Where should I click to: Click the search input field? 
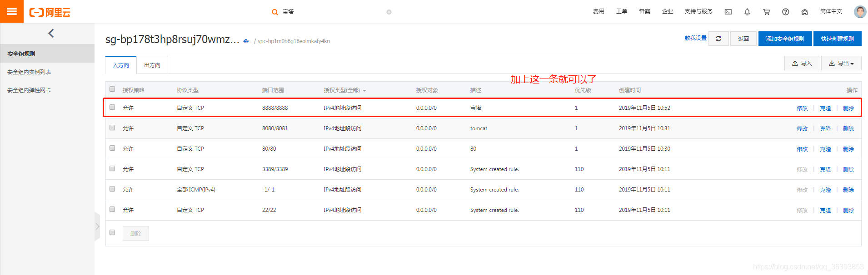pyautogui.click(x=333, y=12)
